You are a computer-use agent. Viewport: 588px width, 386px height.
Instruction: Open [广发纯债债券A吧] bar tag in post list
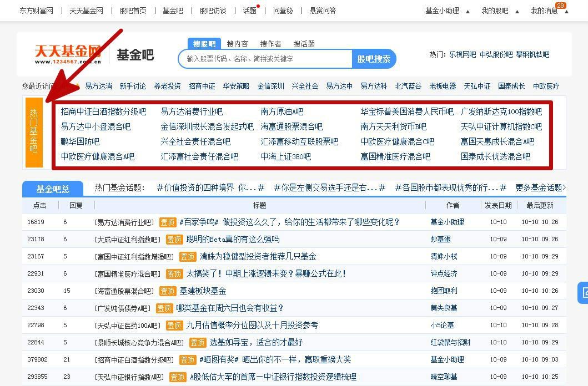click(123, 308)
